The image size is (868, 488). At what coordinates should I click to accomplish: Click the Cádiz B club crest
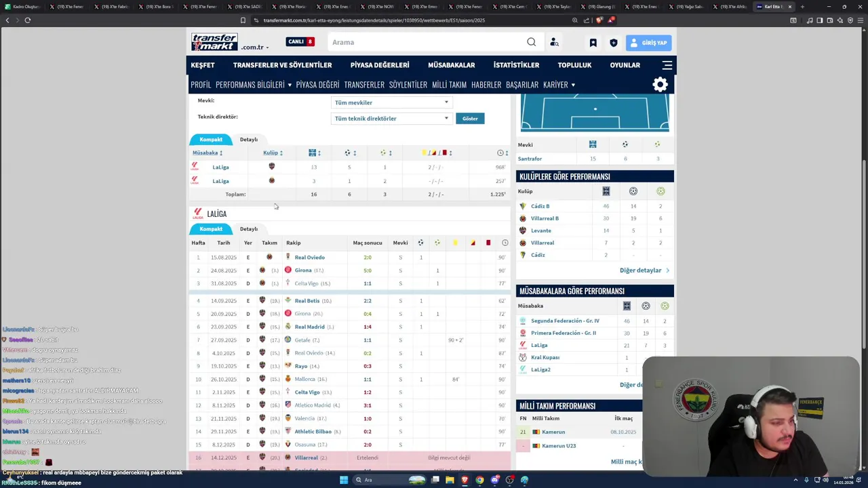[523, 206]
